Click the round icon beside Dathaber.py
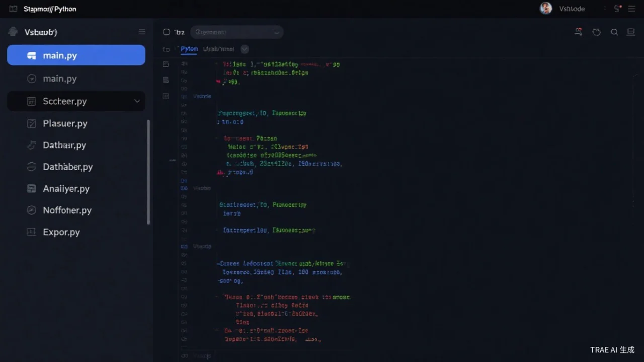The height and width of the screenshot is (362, 644). 31,167
